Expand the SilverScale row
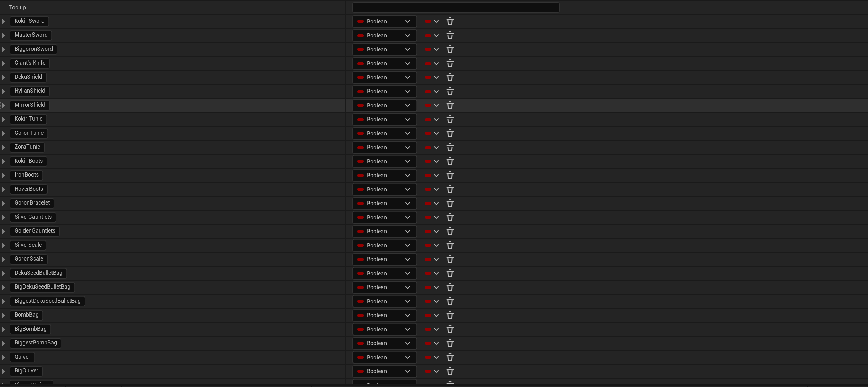 [x=3, y=245]
